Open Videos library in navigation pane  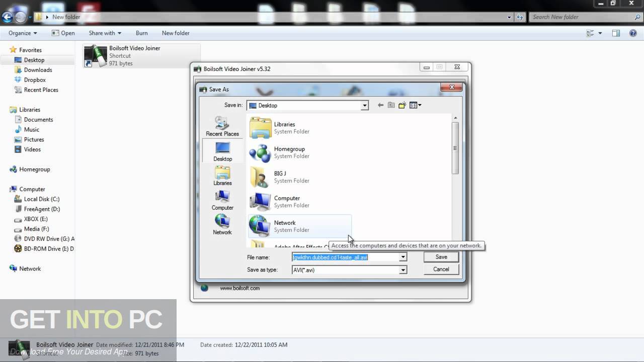[x=32, y=149]
